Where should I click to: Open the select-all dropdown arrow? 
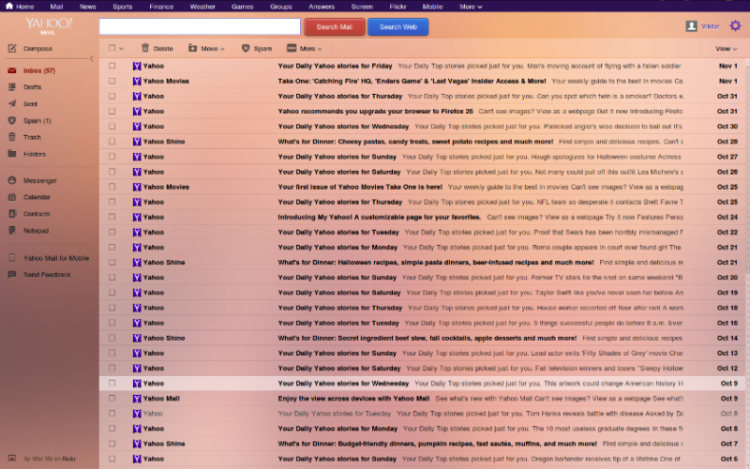click(121, 49)
